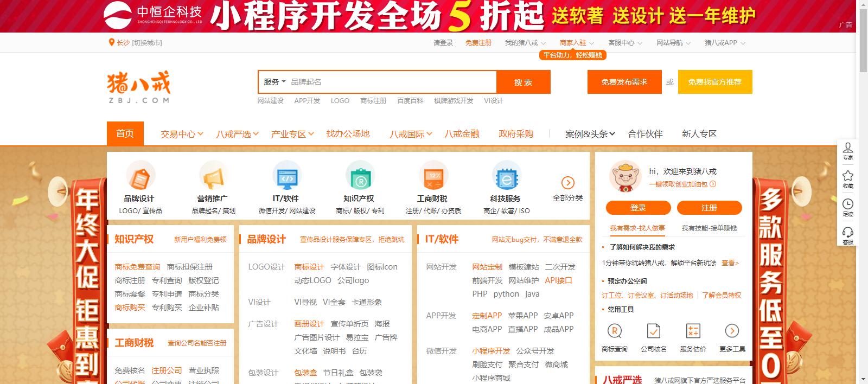Click the info icon after 一键领取创业加油包
Viewport: 868px width, 384px height.
[x=713, y=184]
